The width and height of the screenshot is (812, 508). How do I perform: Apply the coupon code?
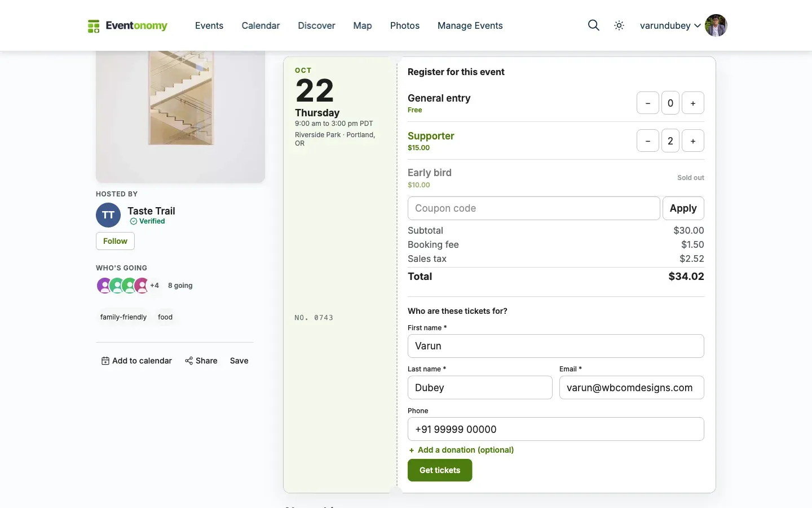tap(683, 208)
